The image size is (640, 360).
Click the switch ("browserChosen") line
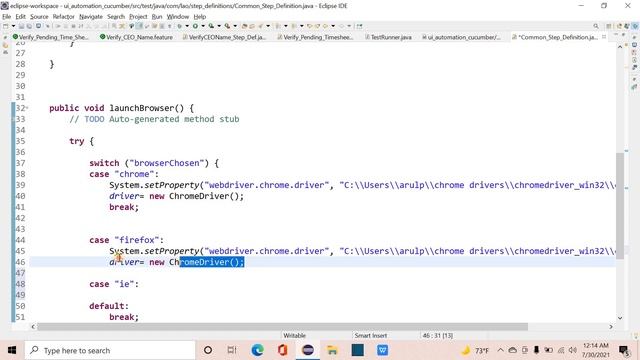coord(154,163)
